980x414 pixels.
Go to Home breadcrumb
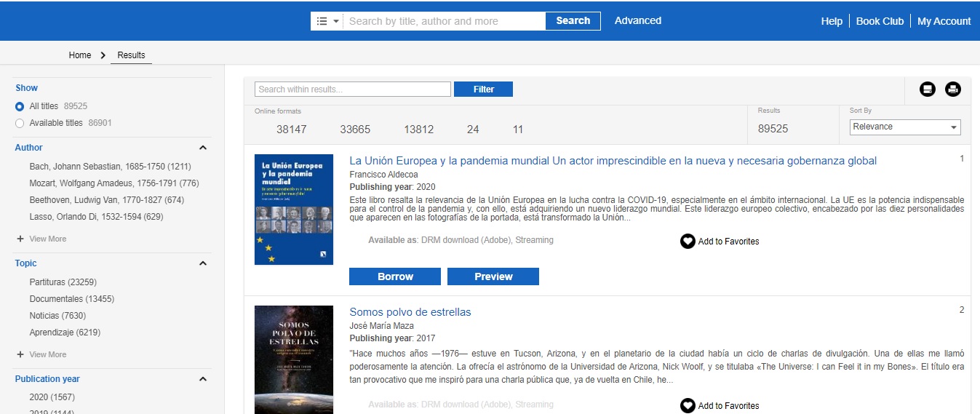[80, 55]
